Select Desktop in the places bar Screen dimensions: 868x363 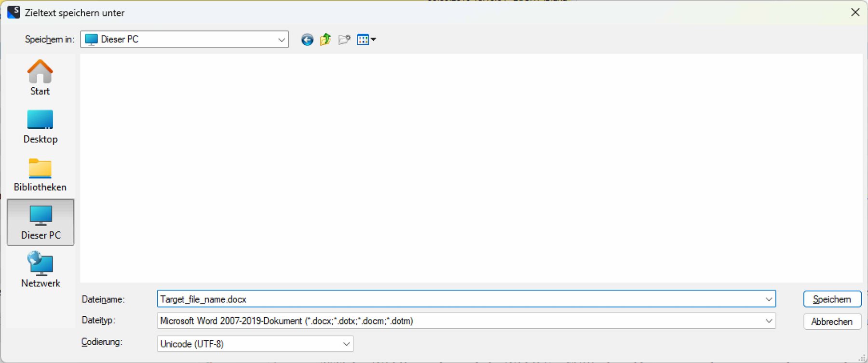tap(40, 127)
